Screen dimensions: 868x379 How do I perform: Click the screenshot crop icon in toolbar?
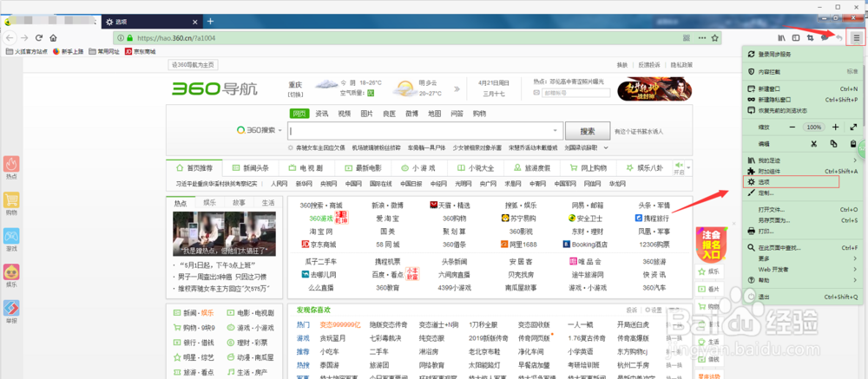(x=811, y=37)
